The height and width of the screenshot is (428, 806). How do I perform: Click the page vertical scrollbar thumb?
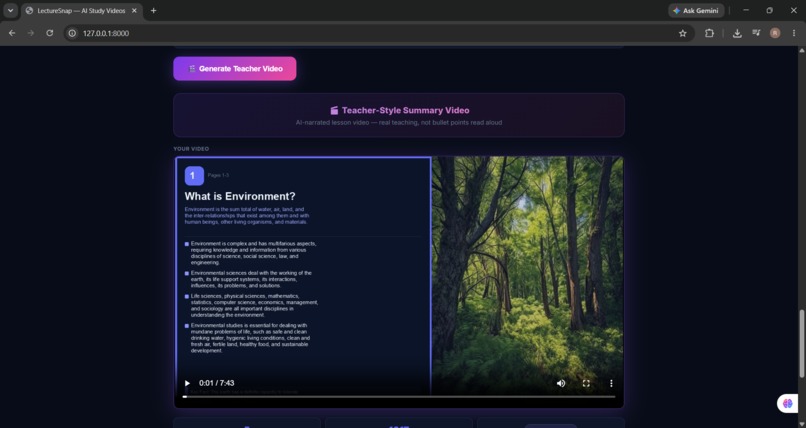tap(801, 343)
